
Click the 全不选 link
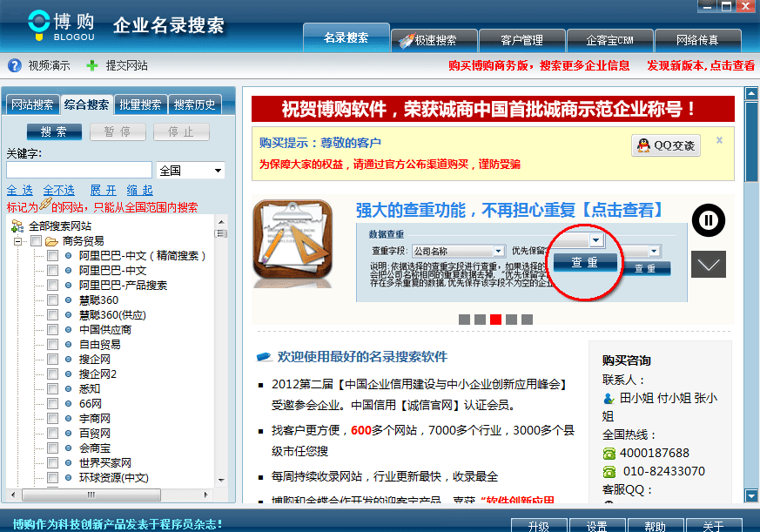point(58,190)
